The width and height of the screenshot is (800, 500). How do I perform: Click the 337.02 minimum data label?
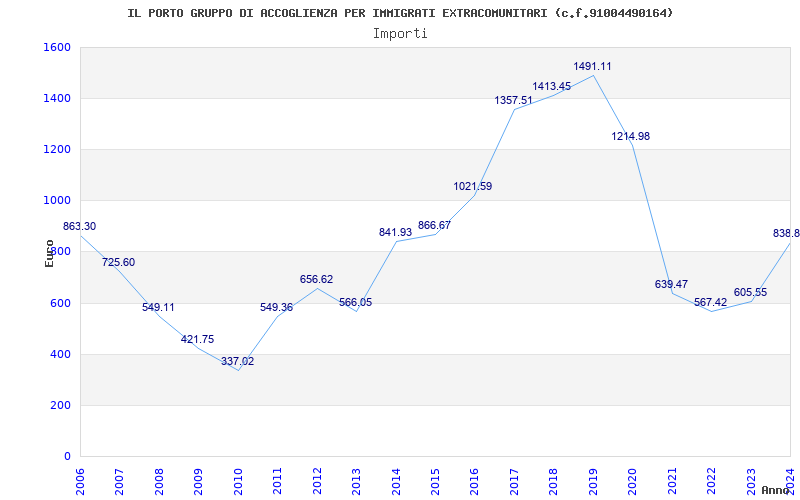click(237, 361)
